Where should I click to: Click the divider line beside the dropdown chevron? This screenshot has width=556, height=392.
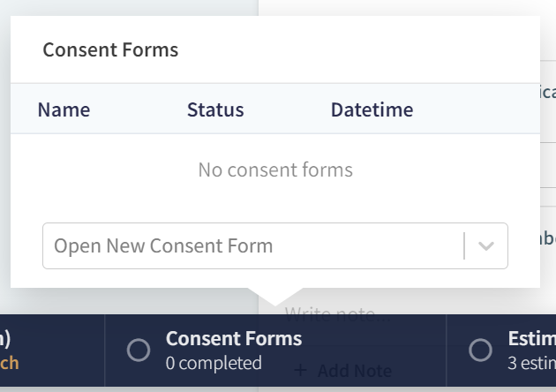(x=464, y=246)
